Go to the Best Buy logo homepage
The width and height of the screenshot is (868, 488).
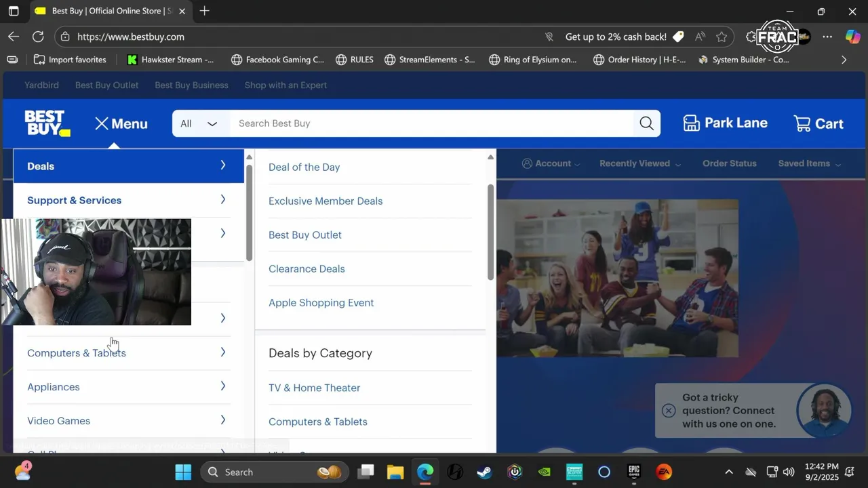pyautogui.click(x=47, y=123)
